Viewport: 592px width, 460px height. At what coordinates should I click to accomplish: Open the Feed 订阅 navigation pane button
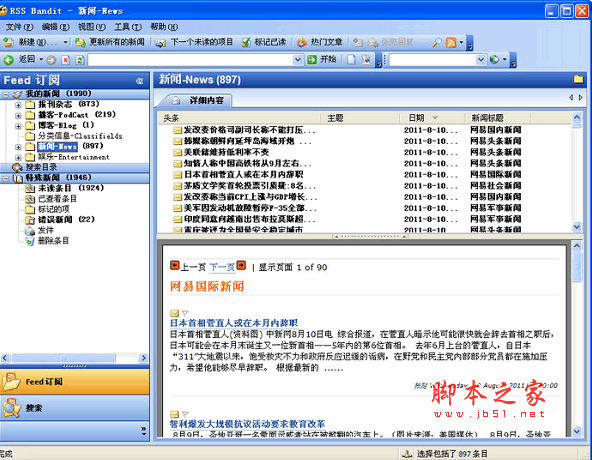75,381
